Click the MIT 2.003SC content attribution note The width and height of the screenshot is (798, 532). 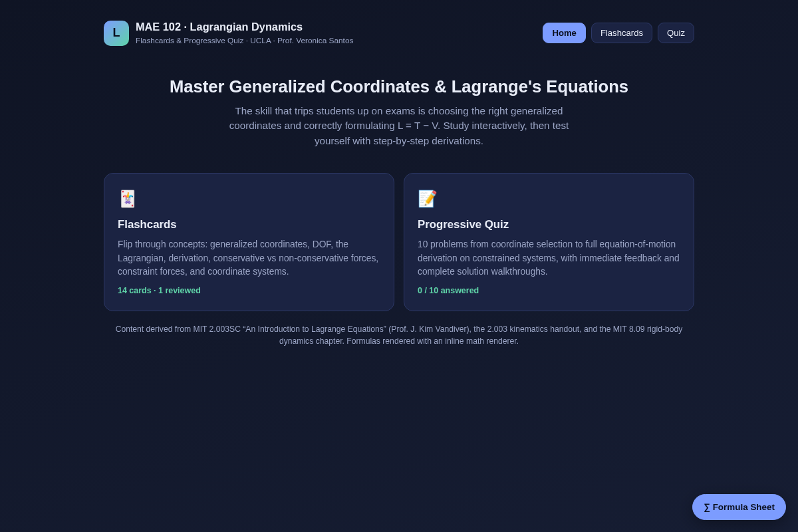[399, 335]
